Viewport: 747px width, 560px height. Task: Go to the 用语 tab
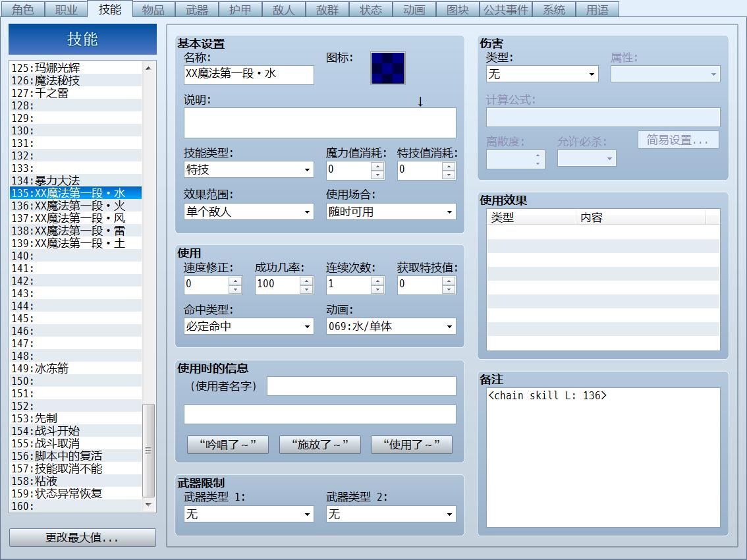[597, 9]
